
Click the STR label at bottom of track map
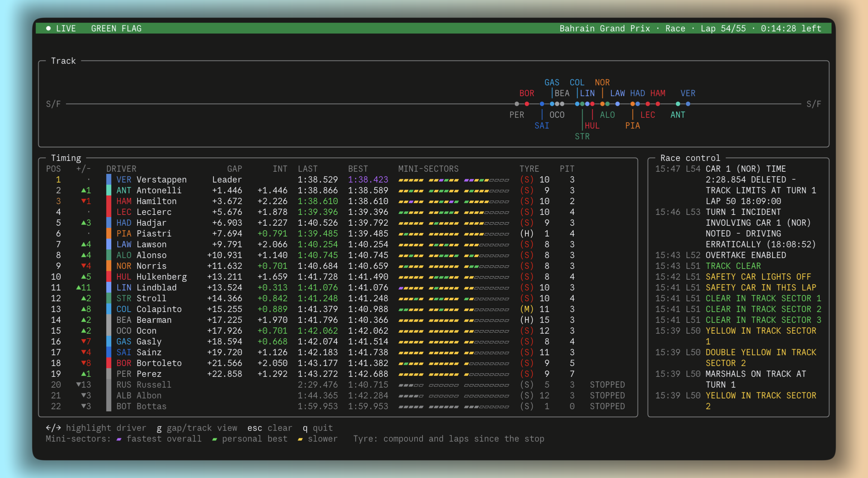click(x=582, y=136)
